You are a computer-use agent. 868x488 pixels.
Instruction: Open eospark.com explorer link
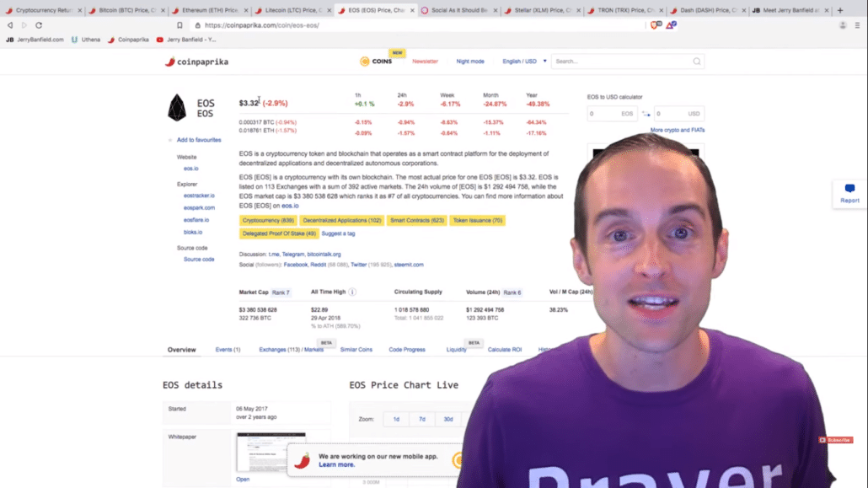point(199,207)
